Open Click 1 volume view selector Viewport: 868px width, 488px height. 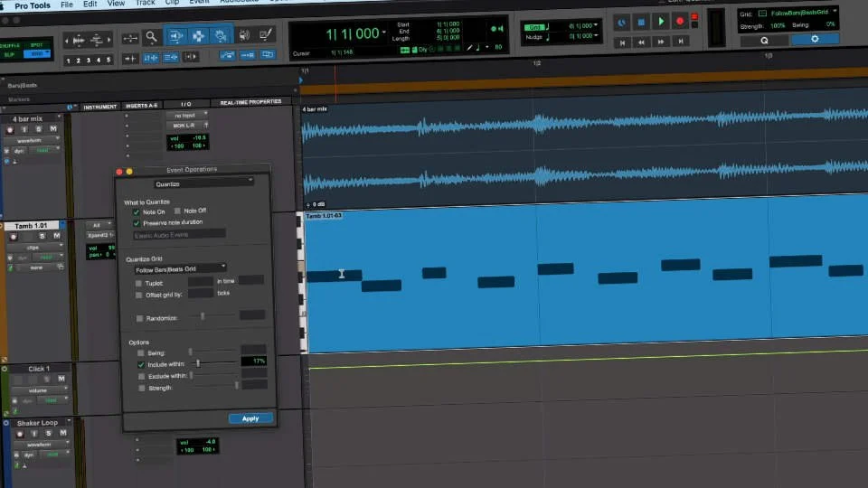[x=39, y=390]
